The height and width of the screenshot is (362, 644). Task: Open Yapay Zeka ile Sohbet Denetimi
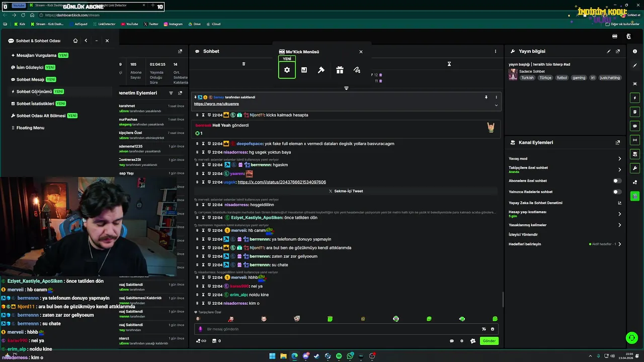[x=565, y=203]
